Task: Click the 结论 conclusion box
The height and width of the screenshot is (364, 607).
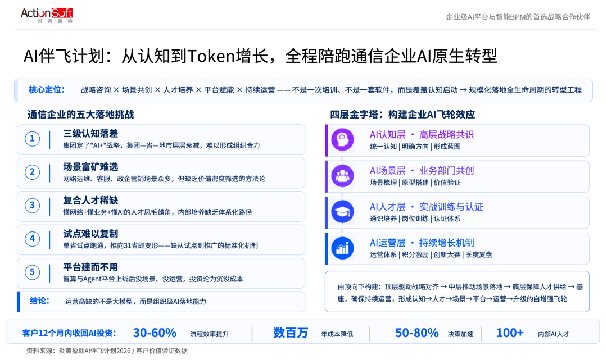Action: 161,302
